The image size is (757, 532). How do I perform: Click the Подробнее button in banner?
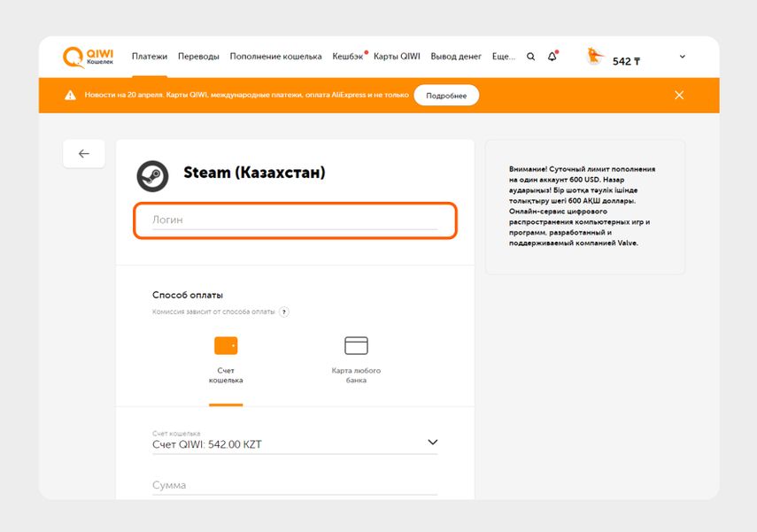point(446,96)
